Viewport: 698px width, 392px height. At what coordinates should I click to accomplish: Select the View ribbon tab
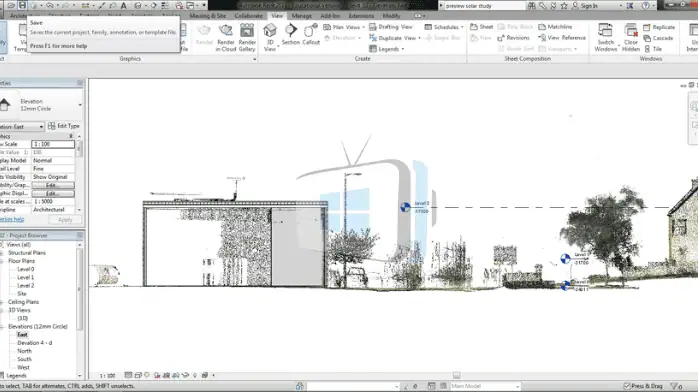coord(277,16)
